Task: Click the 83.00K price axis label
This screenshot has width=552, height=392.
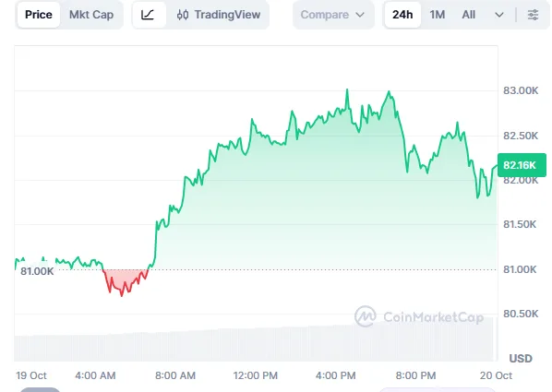Action: pyautogui.click(x=521, y=90)
